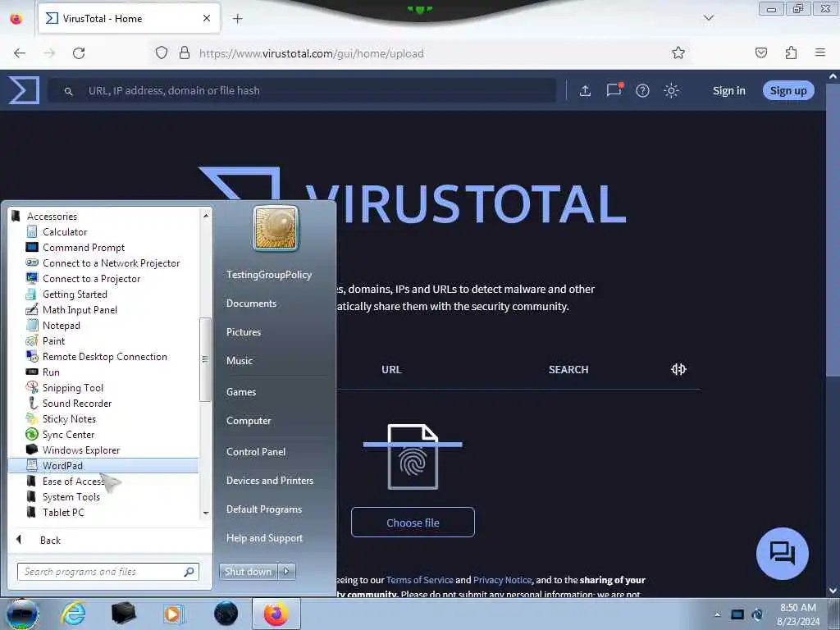Image resolution: width=840 pixels, height=630 pixels.
Task: Go back with the browser back arrow
Action: [20, 53]
